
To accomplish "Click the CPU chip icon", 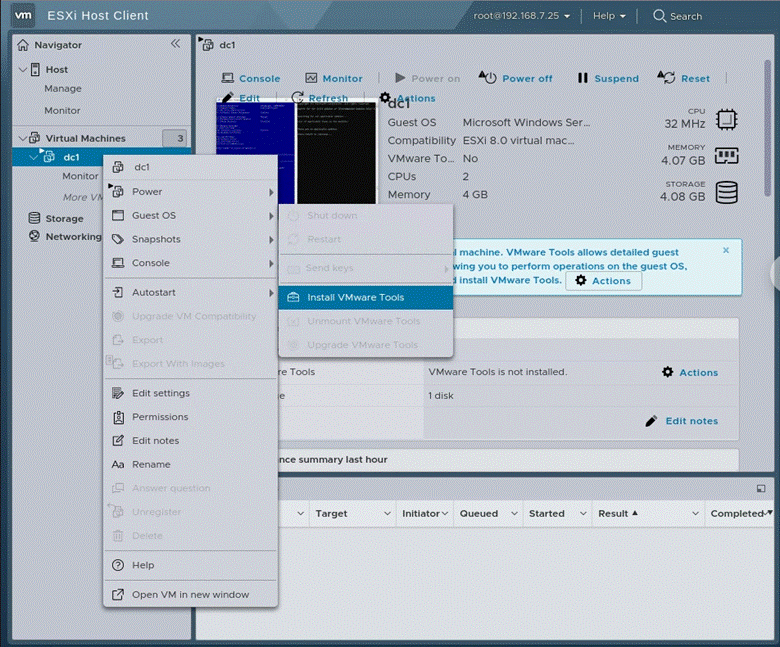I will 726,120.
